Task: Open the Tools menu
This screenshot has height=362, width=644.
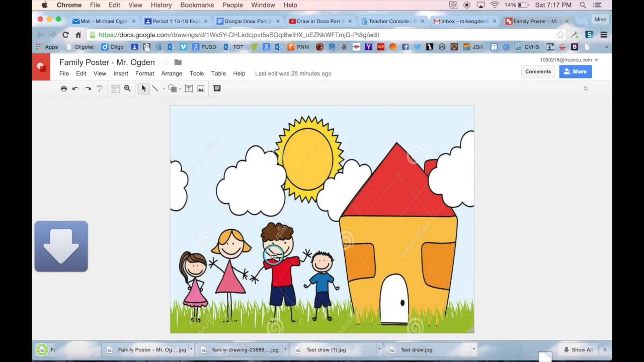Action: 197,73
